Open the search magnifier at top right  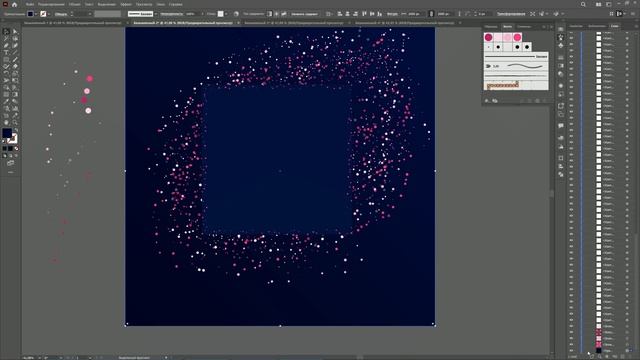[x=583, y=4]
